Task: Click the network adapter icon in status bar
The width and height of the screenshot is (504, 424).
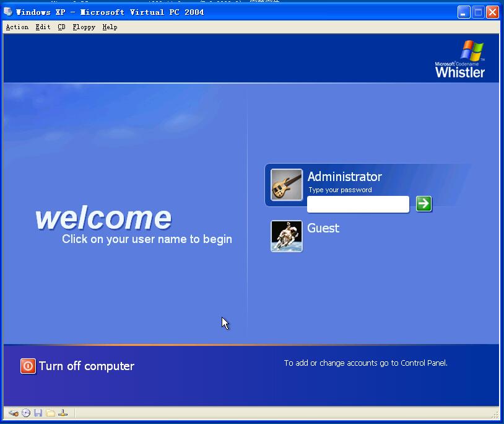Action: (x=63, y=413)
